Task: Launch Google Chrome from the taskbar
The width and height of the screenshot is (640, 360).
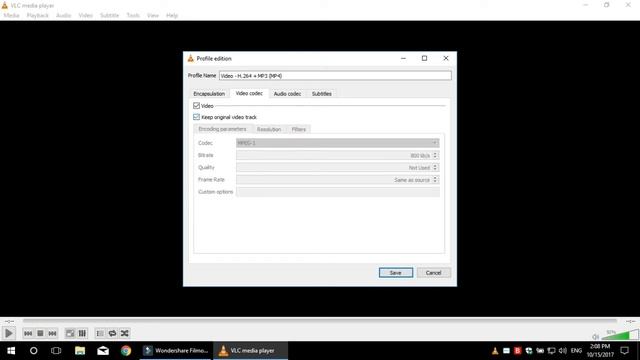Action: pyautogui.click(x=126, y=351)
